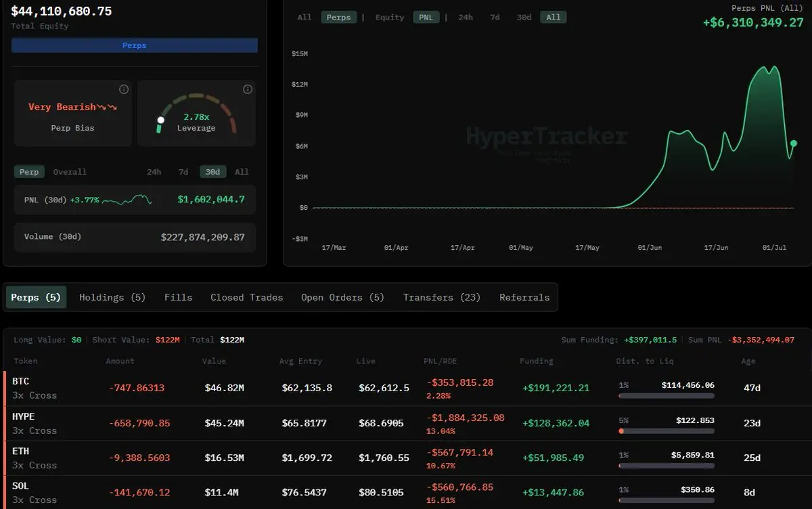Open the Closed Trades tab

(x=247, y=297)
